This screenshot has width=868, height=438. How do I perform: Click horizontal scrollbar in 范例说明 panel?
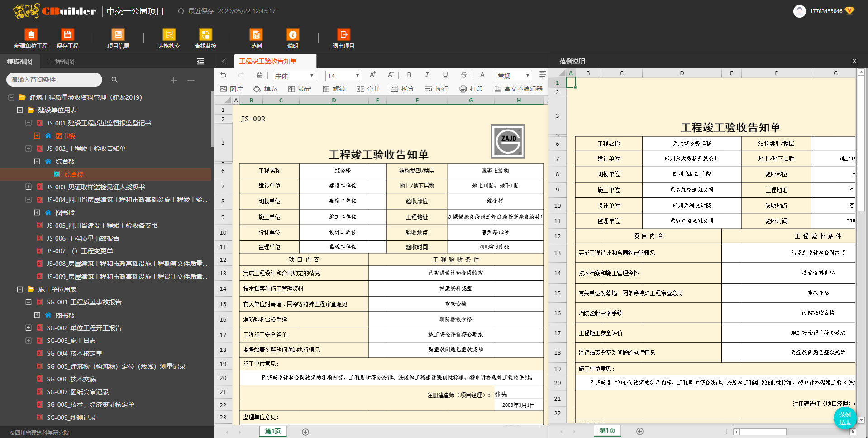coord(763,432)
